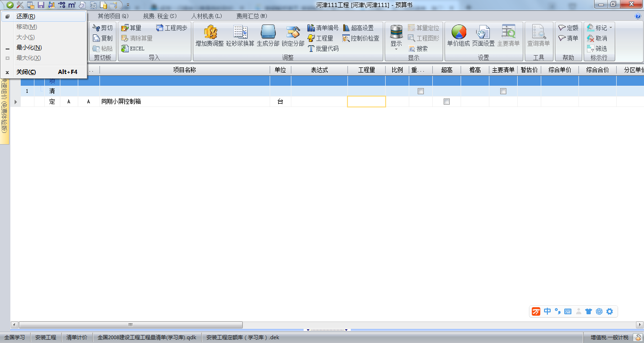Import from EXCEL
Screen dimensions: 644x343
[x=132, y=49]
